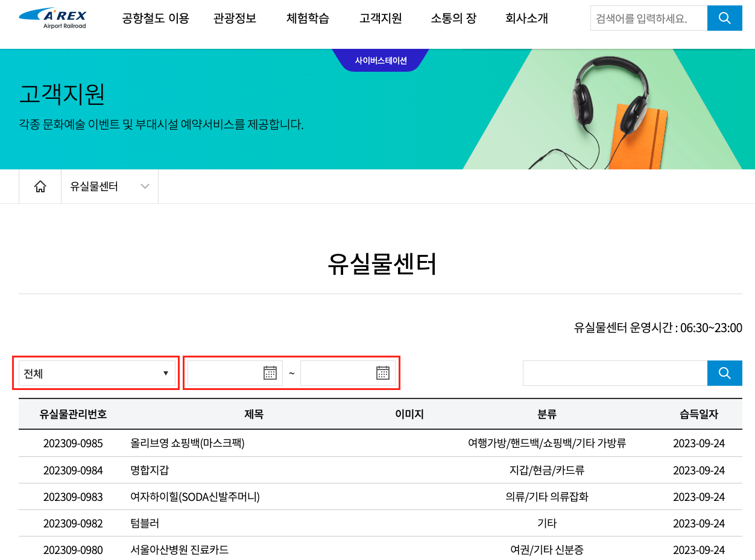The image size is (755, 560).
Task: Open the 공항철도 이용 menu
Action: click(x=156, y=18)
